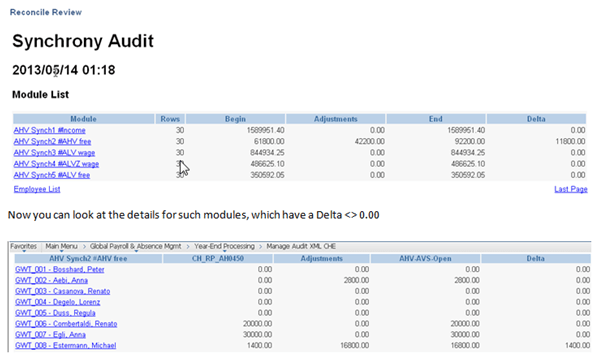
Task: Open the AHV Synch1 #Income module link
Action: pyautogui.click(x=50, y=130)
